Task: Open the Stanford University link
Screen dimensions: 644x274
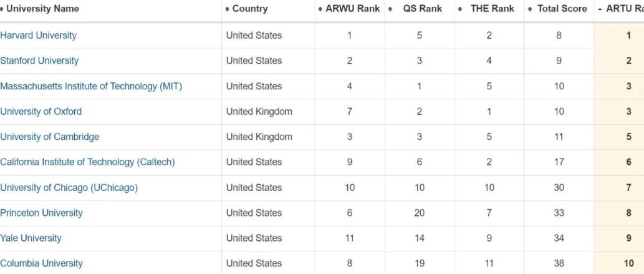Action: click(x=39, y=61)
